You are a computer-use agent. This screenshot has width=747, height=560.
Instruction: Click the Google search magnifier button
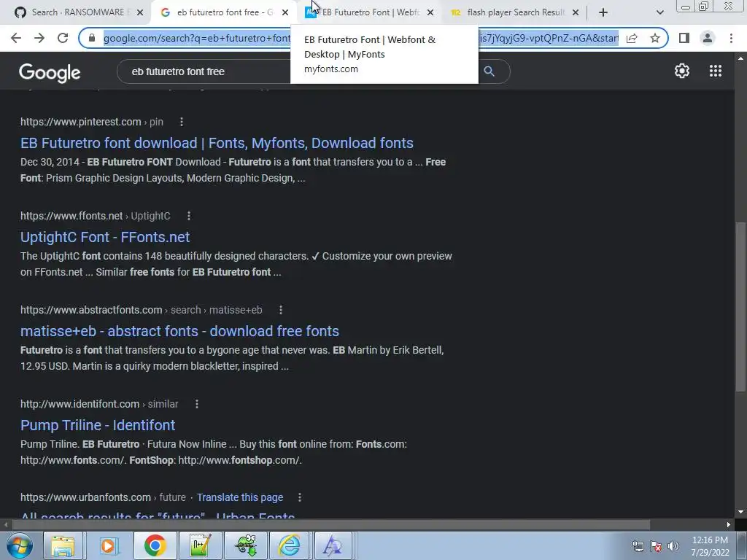489,71
